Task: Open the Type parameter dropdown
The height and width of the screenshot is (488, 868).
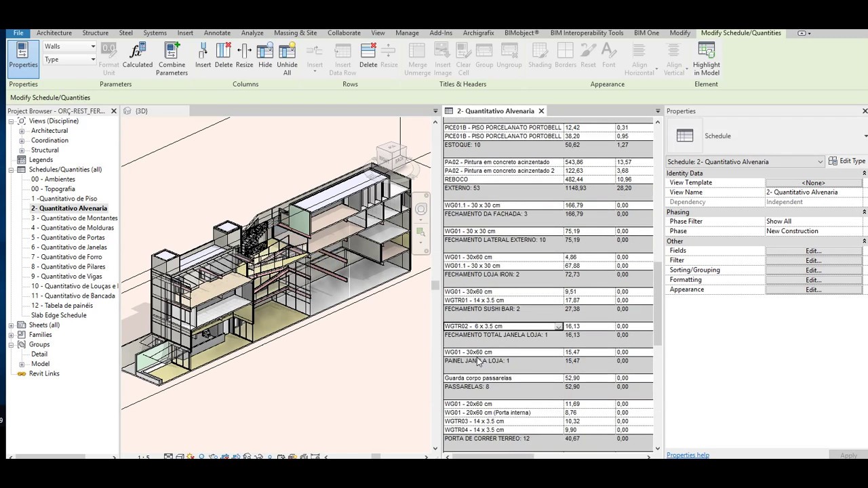Action: (x=69, y=60)
